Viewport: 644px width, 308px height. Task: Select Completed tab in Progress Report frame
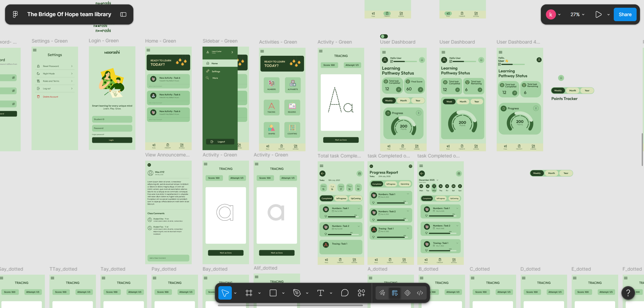377,184
